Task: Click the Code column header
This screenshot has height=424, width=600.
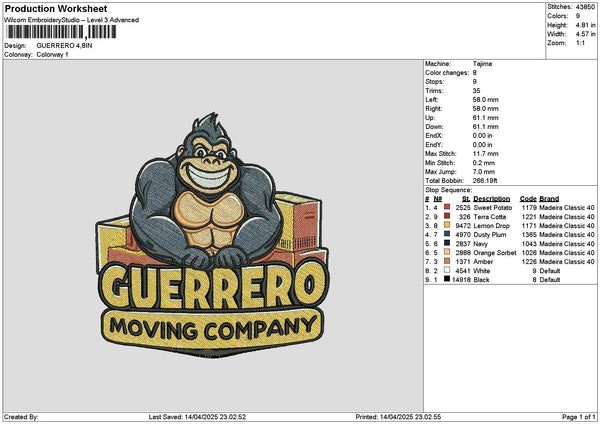Action: [528, 198]
